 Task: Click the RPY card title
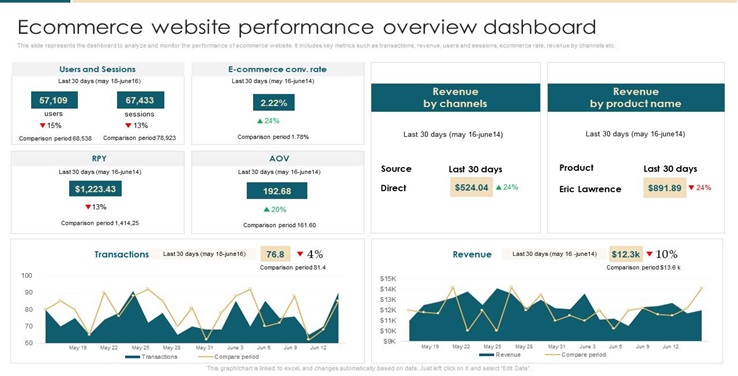(x=99, y=159)
